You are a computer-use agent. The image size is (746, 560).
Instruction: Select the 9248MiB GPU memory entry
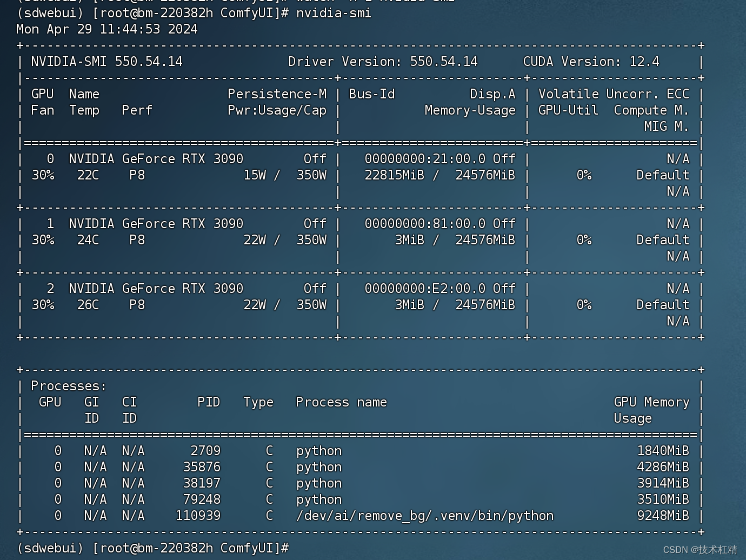pyautogui.click(x=663, y=515)
